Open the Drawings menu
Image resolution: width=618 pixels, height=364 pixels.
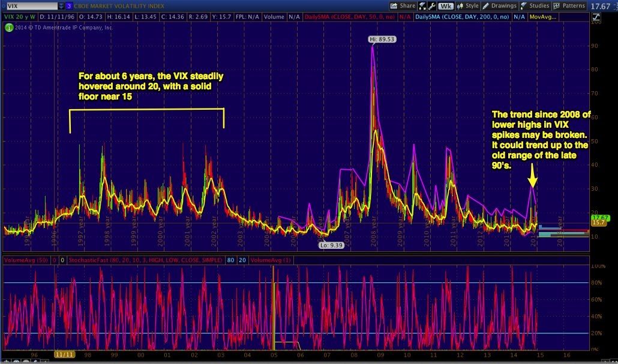pyautogui.click(x=502, y=5)
